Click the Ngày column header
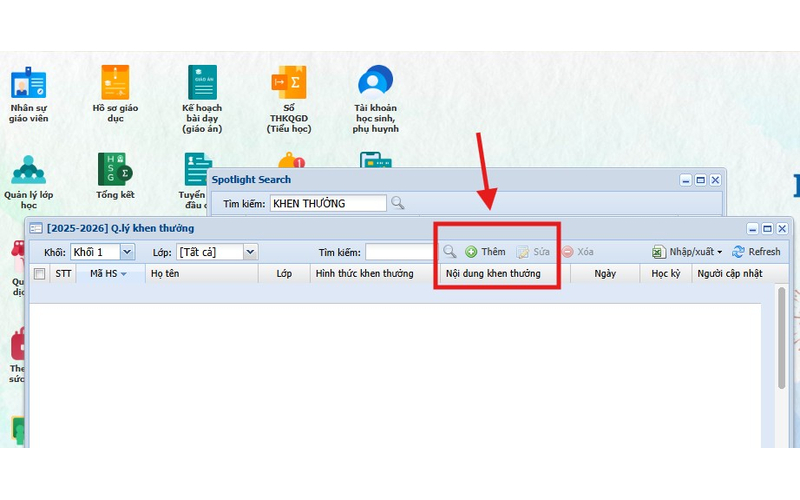 tap(605, 273)
